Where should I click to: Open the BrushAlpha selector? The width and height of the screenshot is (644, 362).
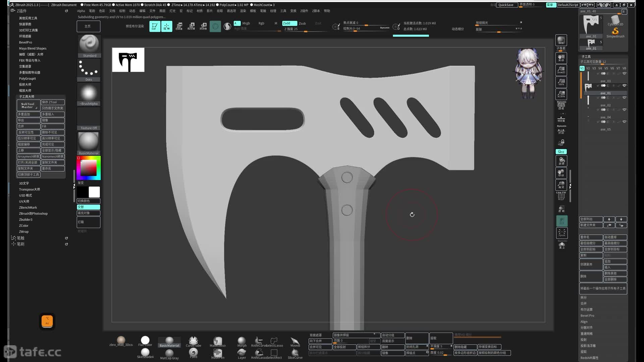89,94
